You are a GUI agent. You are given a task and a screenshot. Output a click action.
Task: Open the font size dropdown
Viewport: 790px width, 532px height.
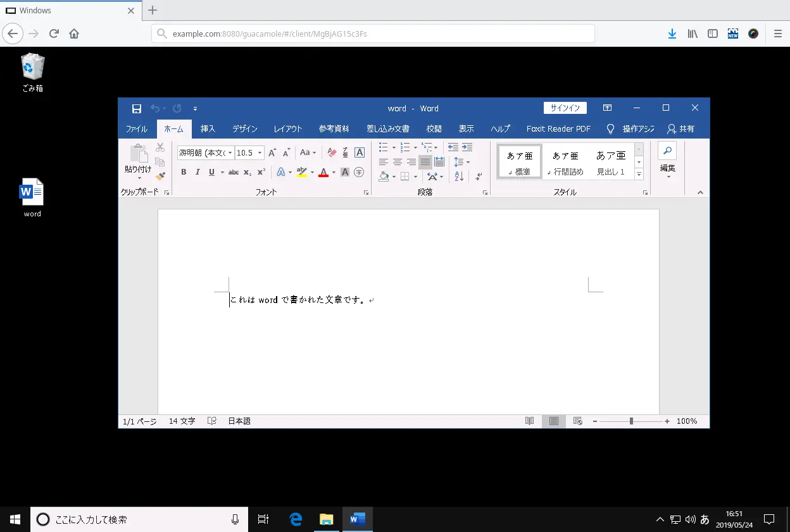pos(260,152)
